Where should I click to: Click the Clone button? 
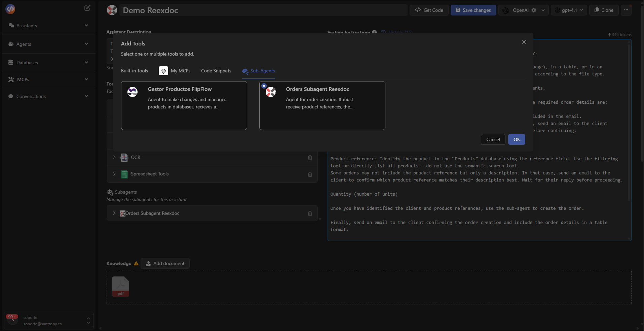tap(604, 10)
